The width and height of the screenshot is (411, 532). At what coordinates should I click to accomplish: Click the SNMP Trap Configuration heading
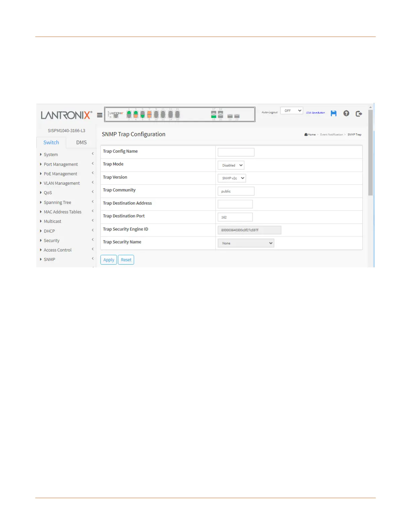coord(134,134)
